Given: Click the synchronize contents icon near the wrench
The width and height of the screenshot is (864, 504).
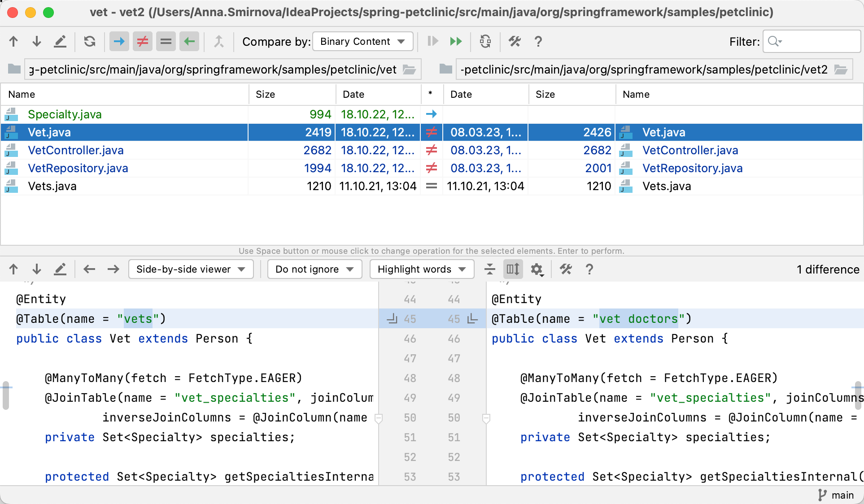Looking at the screenshot, I should [x=485, y=41].
